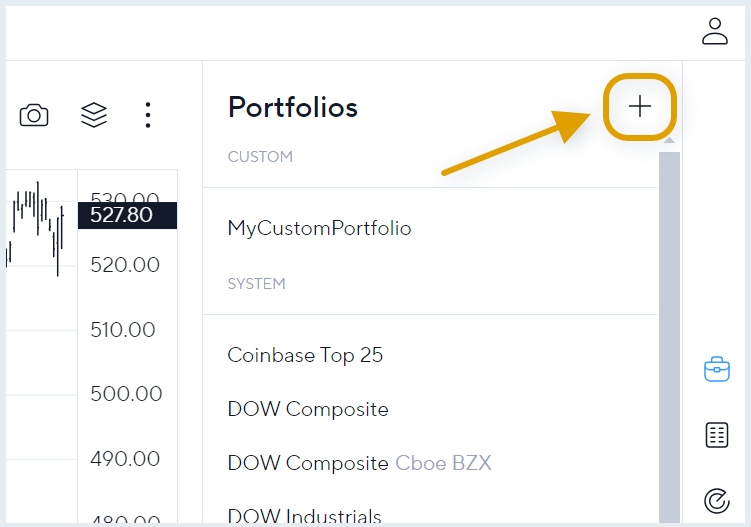Click the scrollbar up arrow
The image size is (751, 527).
[669, 140]
